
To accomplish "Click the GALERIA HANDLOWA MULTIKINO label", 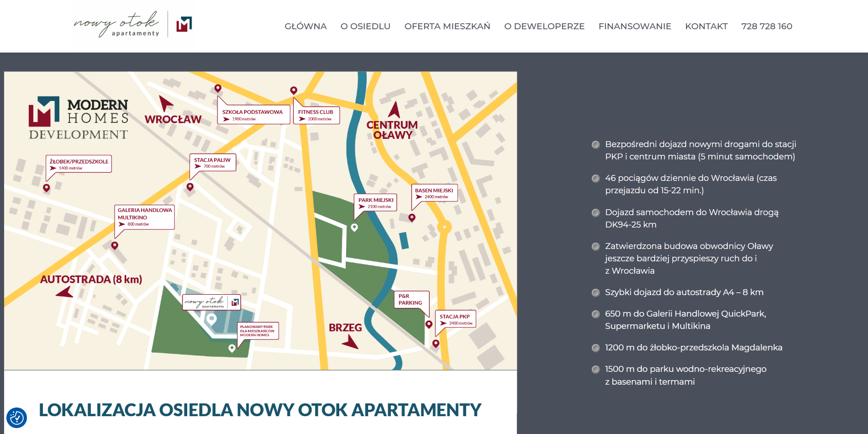I will (x=144, y=217).
